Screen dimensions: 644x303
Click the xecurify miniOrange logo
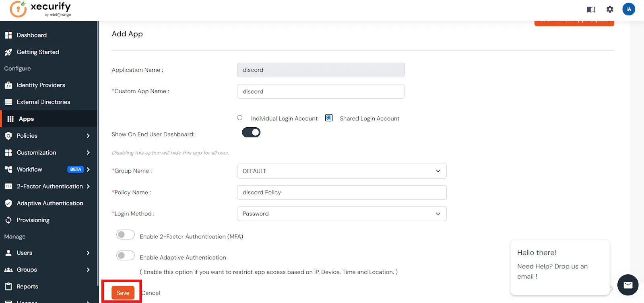click(x=40, y=9)
